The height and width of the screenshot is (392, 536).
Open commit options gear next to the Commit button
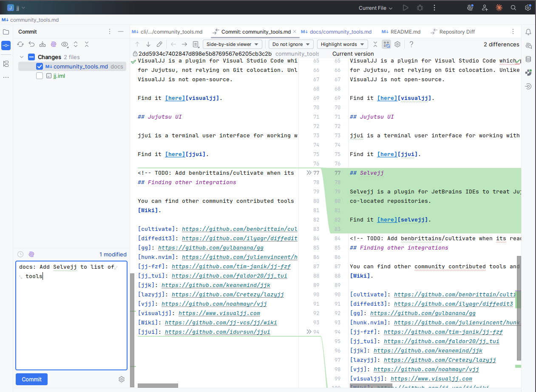click(x=122, y=379)
